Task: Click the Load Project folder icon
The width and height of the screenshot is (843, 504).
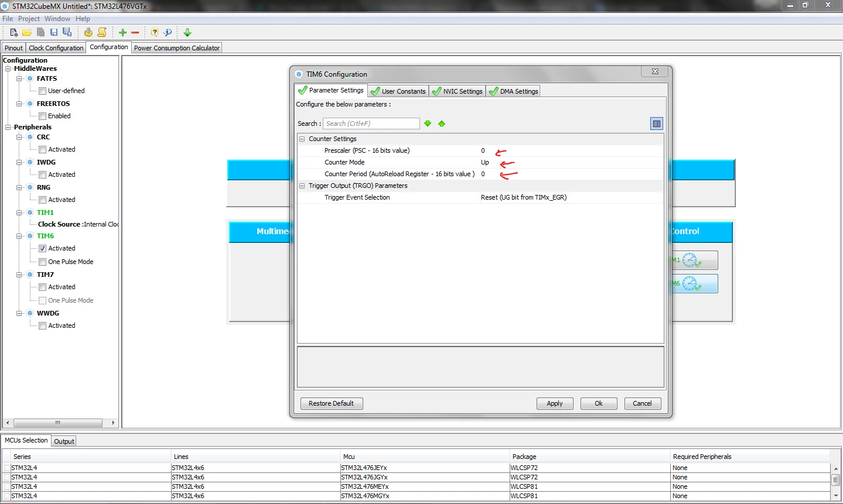Action: pyautogui.click(x=27, y=32)
